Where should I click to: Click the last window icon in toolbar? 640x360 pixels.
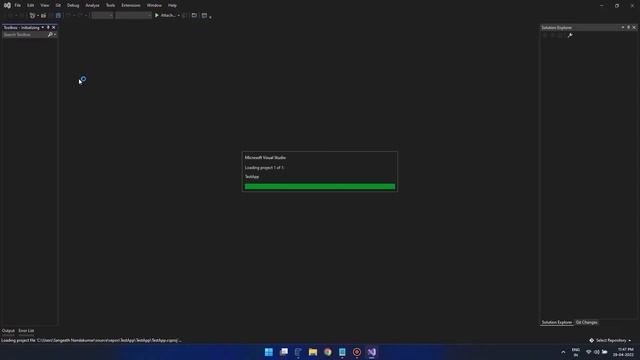tap(204, 16)
